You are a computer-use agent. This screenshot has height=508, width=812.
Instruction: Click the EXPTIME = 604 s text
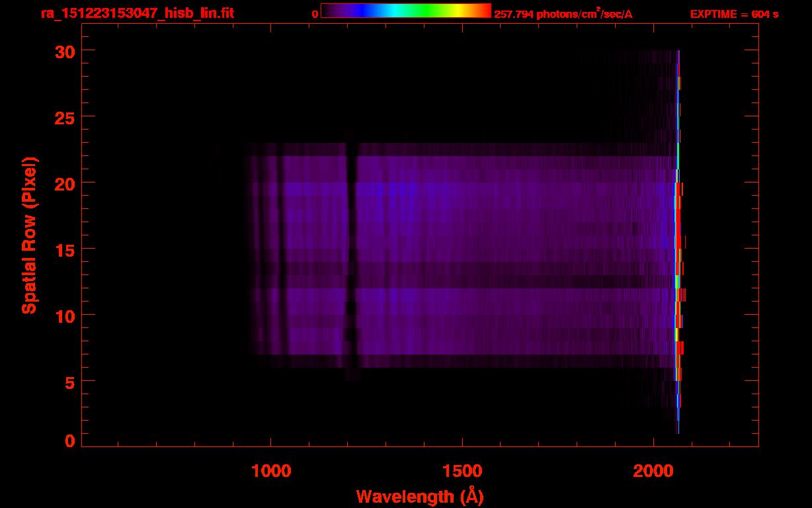(x=734, y=15)
